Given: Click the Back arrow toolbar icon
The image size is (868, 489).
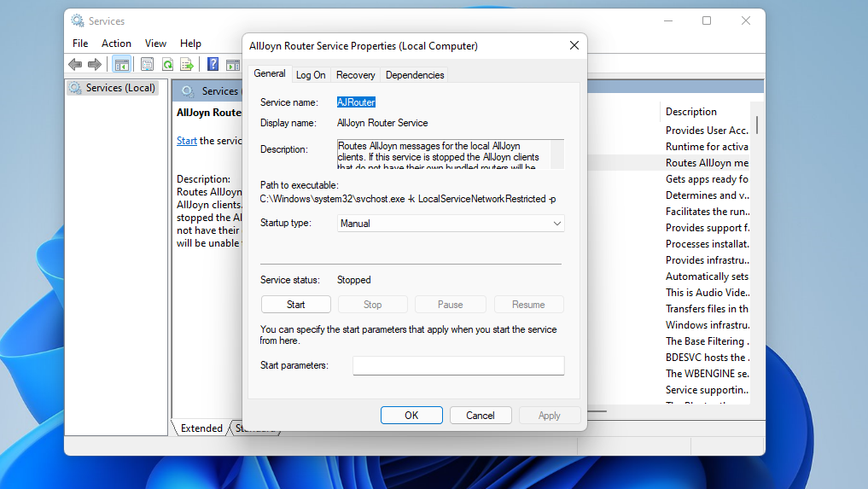Looking at the screenshot, I should (x=75, y=64).
